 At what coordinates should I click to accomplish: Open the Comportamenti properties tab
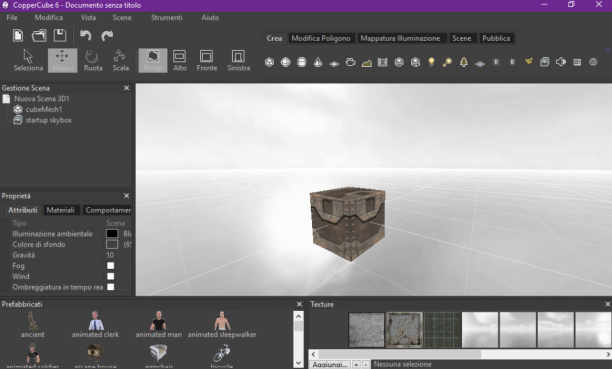[107, 210]
